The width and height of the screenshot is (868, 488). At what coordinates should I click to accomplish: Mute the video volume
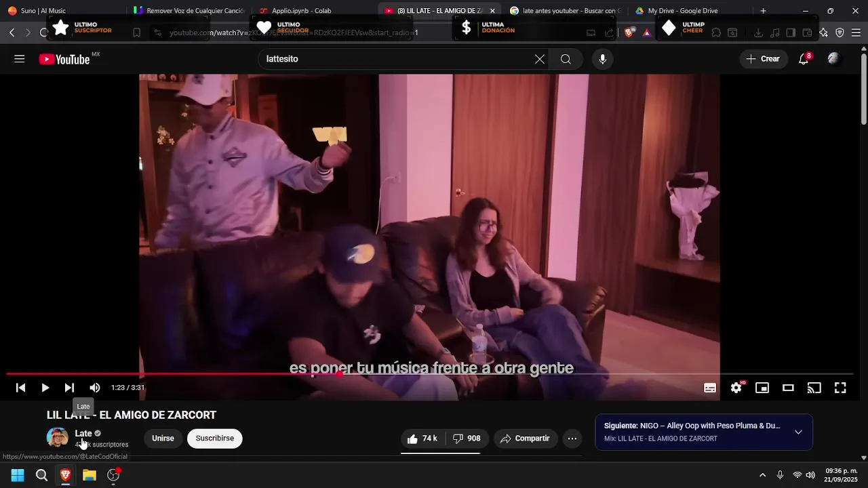(x=95, y=388)
